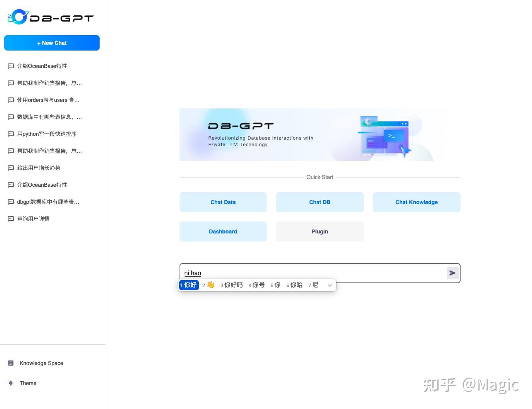The width and height of the screenshot is (532, 409).
Task: Click the chat icon beside dbgpt数据库中有哪些表
Action: (10, 202)
